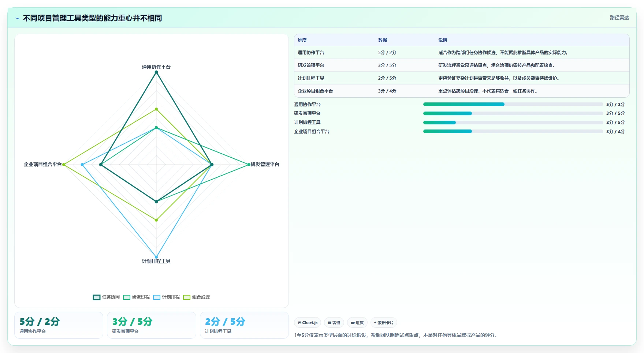
Task: Click the 路径雷达 label in header
Action: pyautogui.click(x=619, y=18)
